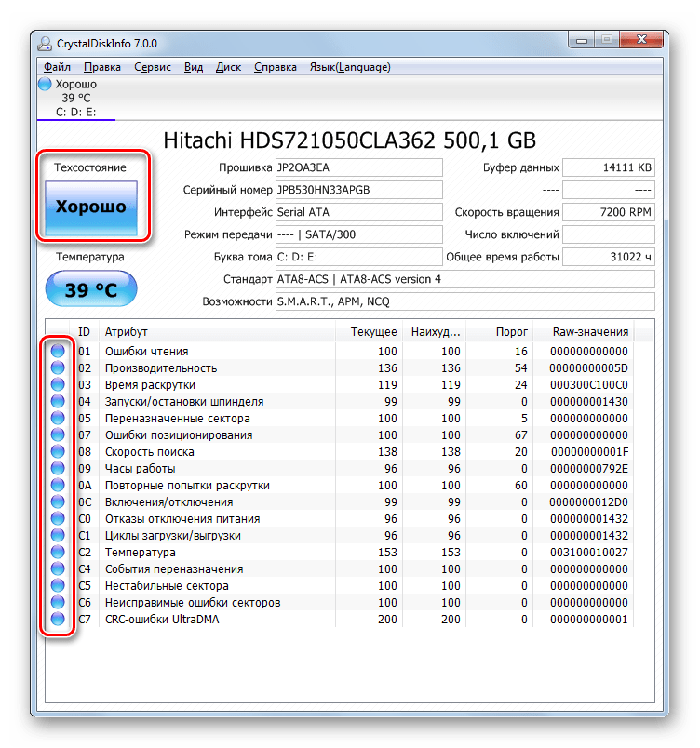Click status orb for 09 Часы работы

pos(58,468)
